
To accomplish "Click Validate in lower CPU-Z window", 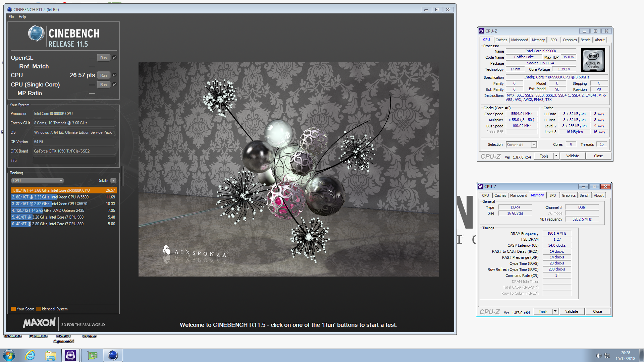I will coord(572,311).
